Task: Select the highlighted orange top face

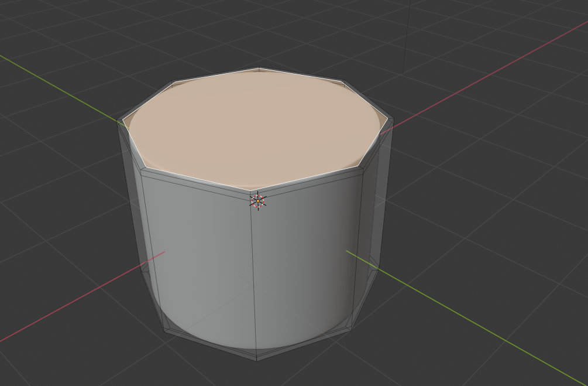Action: pyautogui.click(x=255, y=129)
